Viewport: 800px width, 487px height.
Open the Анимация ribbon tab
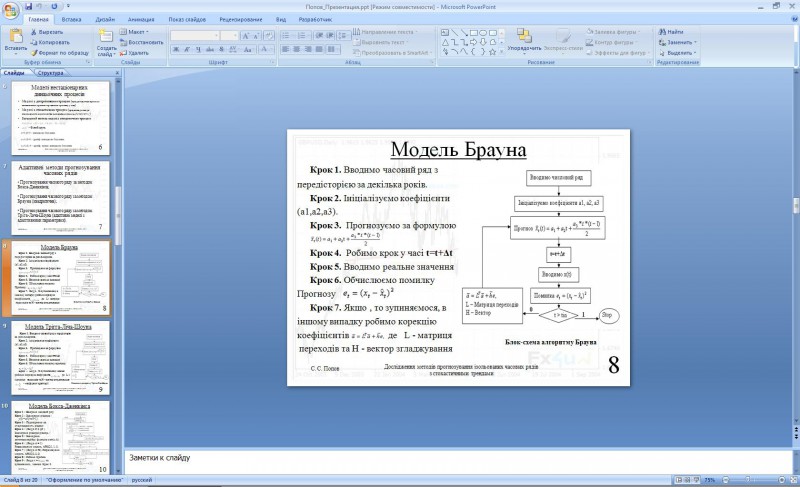(x=141, y=19)
